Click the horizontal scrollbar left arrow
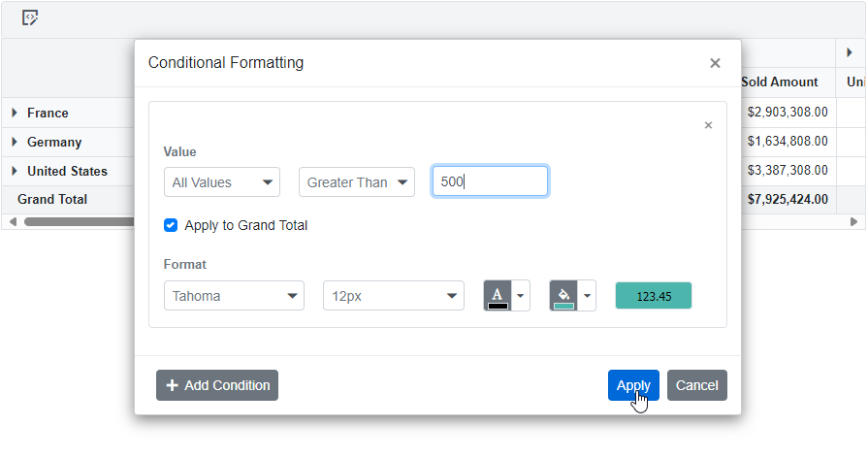This screenshot has height=458, width=868. pyautogui.click(x=13, y=222)
